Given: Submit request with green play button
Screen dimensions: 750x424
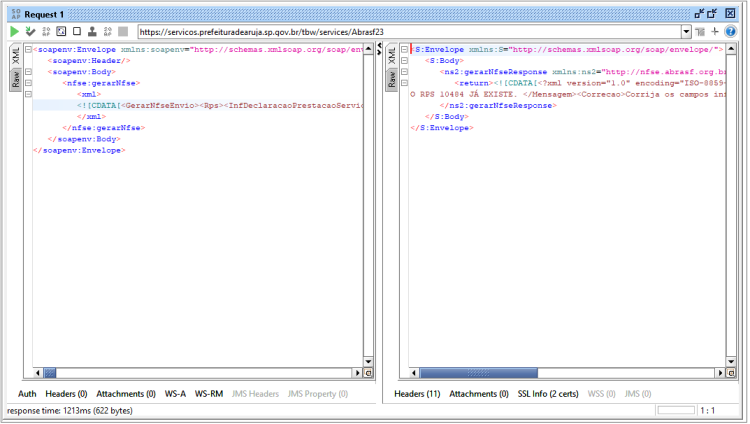Looking at the screenshot, I should [x=14, y=32].
